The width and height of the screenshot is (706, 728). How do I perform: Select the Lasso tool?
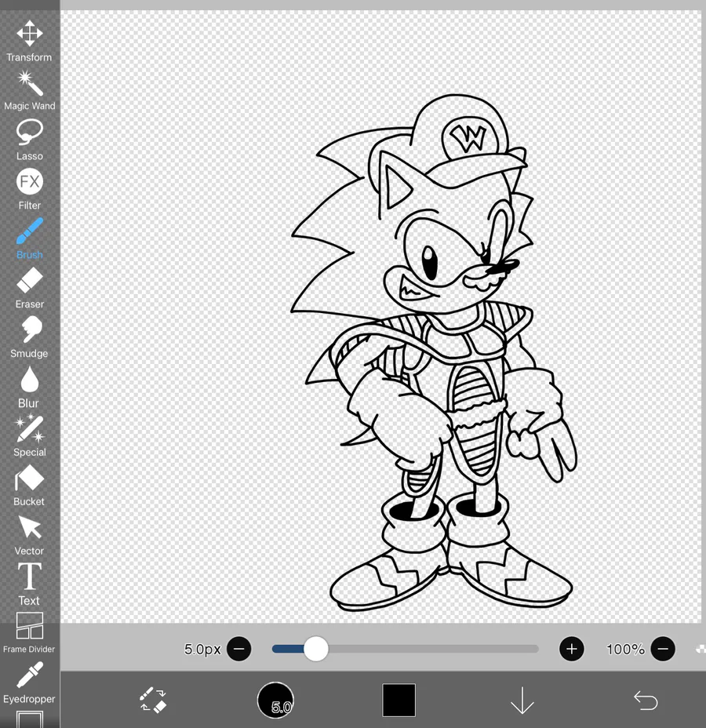29,140
